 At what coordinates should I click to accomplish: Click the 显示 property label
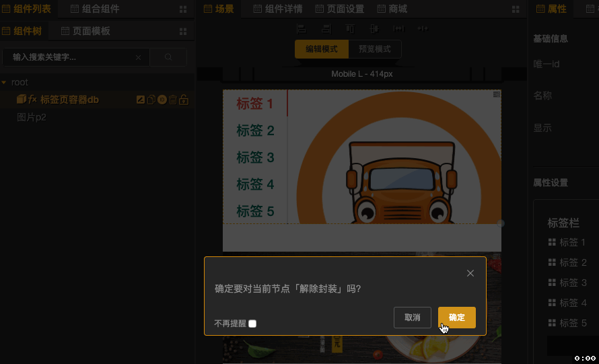542,128
